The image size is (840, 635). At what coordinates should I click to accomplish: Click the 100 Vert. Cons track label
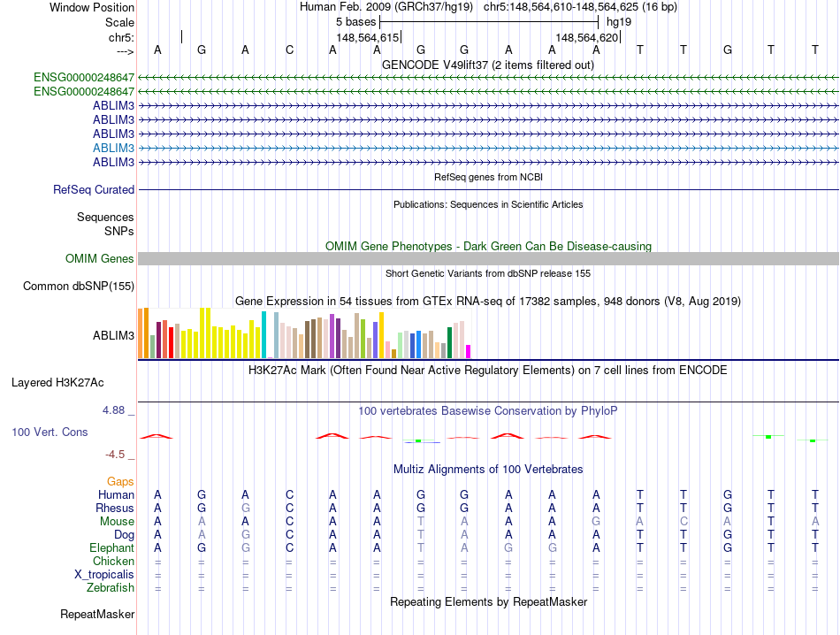pos(50,432)
